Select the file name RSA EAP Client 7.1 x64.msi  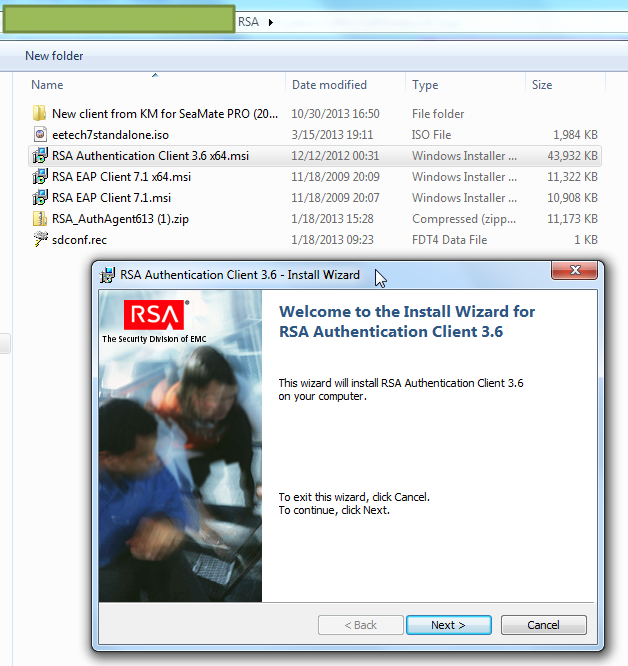point(121,176)
